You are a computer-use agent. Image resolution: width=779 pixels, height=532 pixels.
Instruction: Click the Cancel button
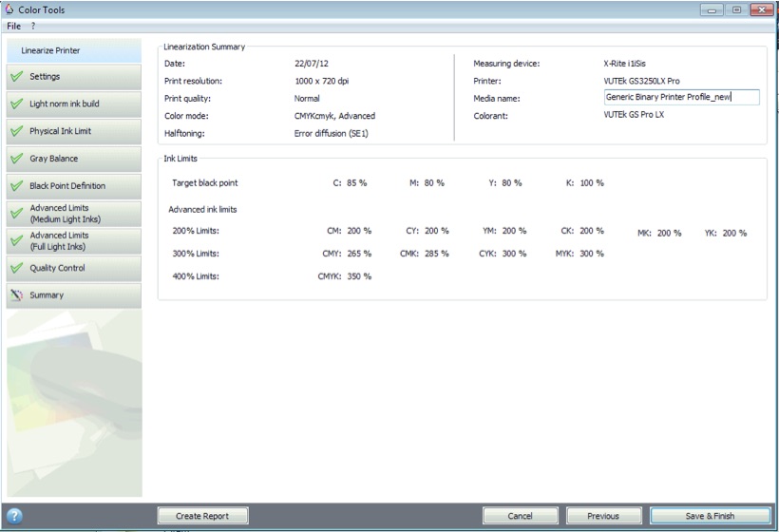pos(521,516)
